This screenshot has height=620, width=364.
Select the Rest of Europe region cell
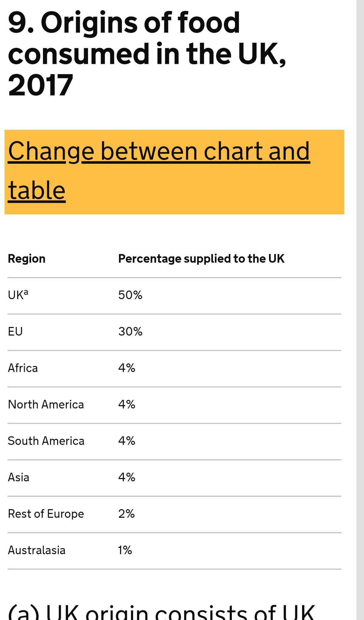pyautogui.click(x=46, y=514)
